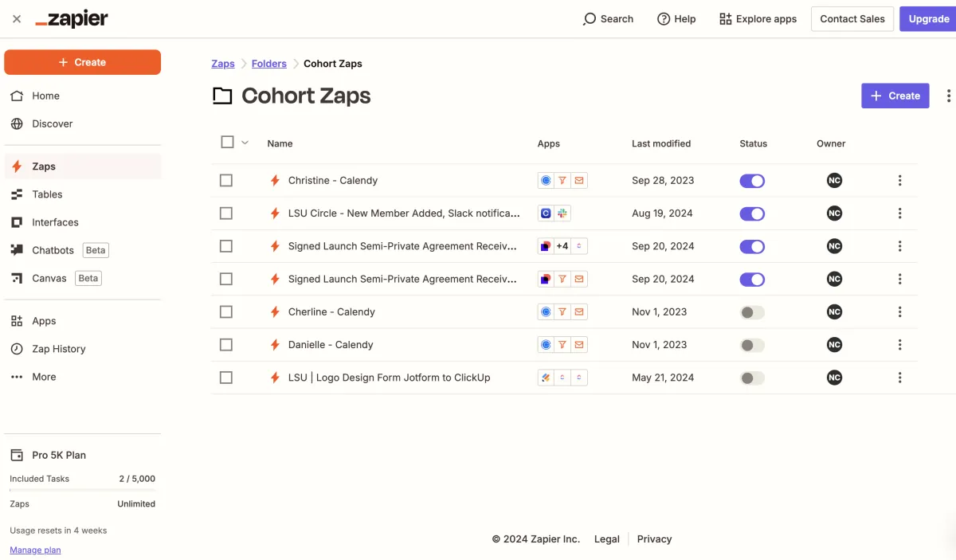This screenshot has height=560, width=956.
Task: Click the +4 apps badge
Action: point(562,246)
